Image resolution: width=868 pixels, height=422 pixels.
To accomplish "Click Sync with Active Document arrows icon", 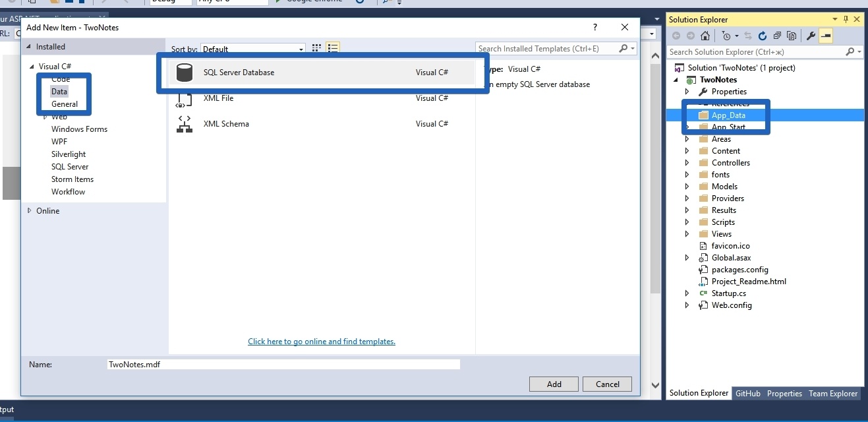I will click(x=748, y=36).
